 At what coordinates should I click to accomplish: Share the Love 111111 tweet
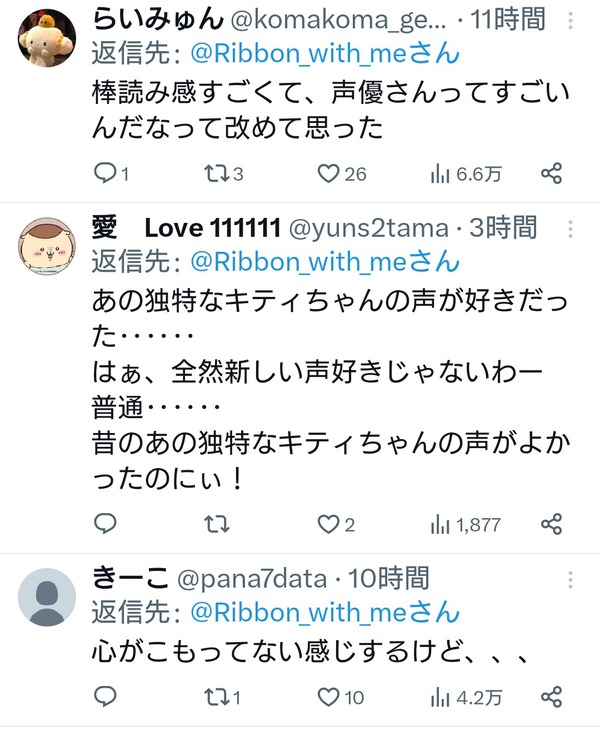(552, 524)
